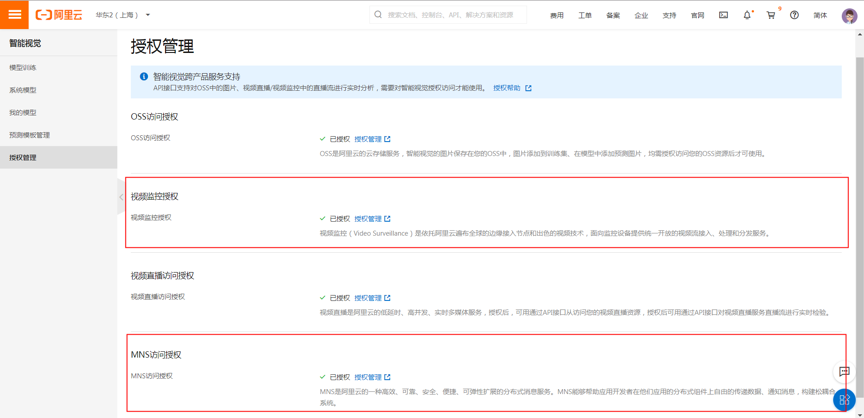The image size is (864, 418).
Task: Click the 授权管理 page heading
Action: 162,47
